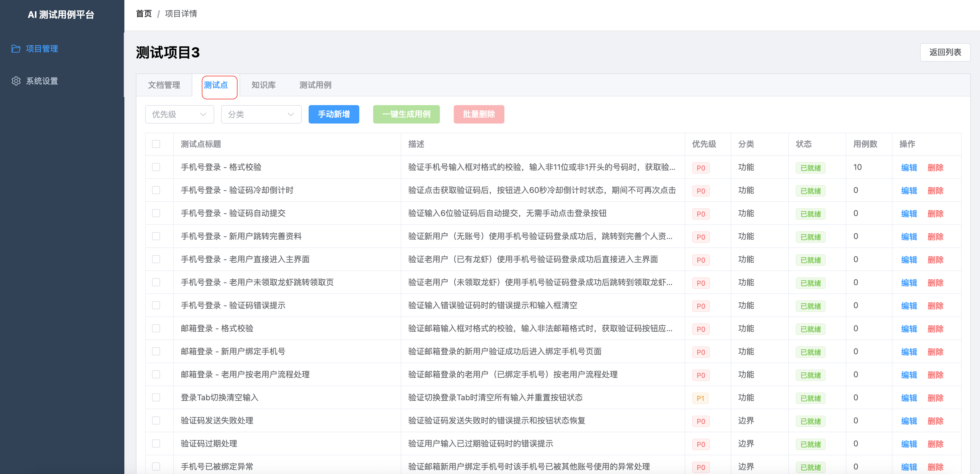Click the chevron arrow in 优先级 dropdown
The height and width of the screenshot is (474, 980).
tap(203, 115)
